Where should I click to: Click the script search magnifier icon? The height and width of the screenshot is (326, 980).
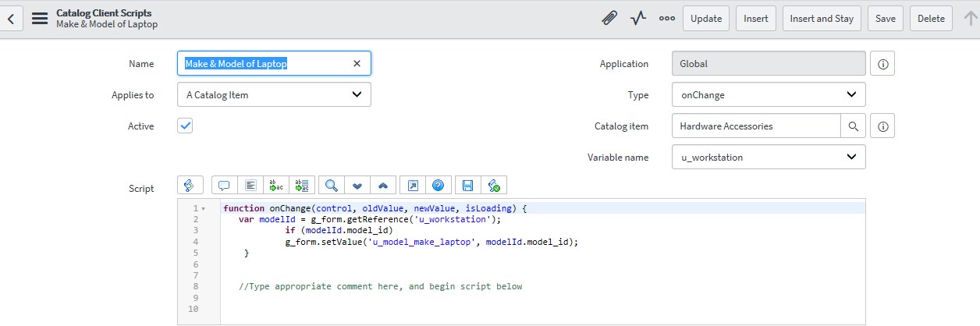[331, 186]
